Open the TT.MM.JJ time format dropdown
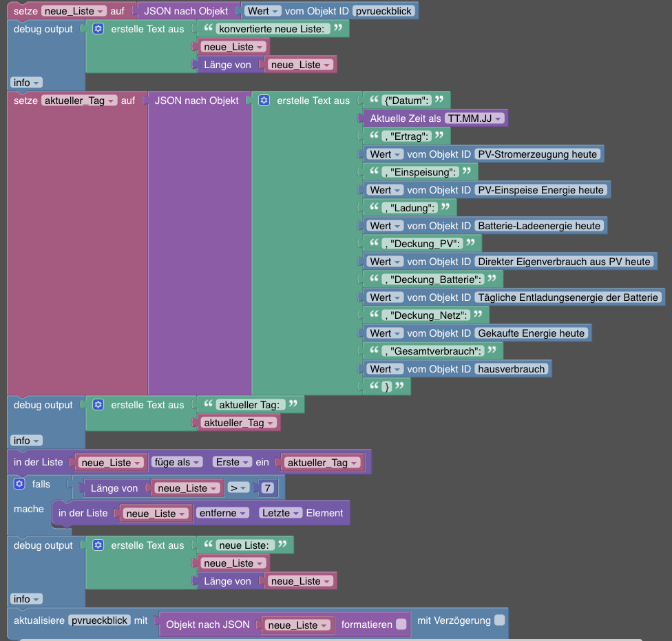Image resolution: width=672 pixels, height=641 pixels. [x=474, y=118]
